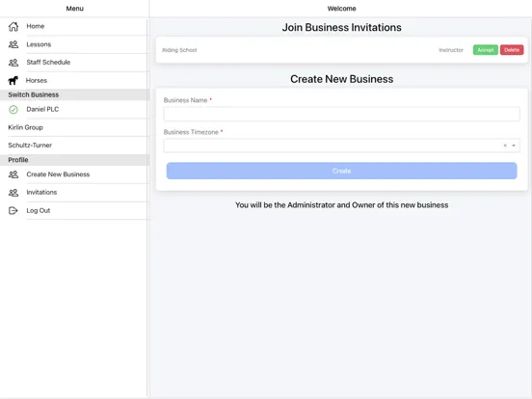Click the Administrator and Owner notice text
This screenshot has height=399, width=532.
[342, 205]
